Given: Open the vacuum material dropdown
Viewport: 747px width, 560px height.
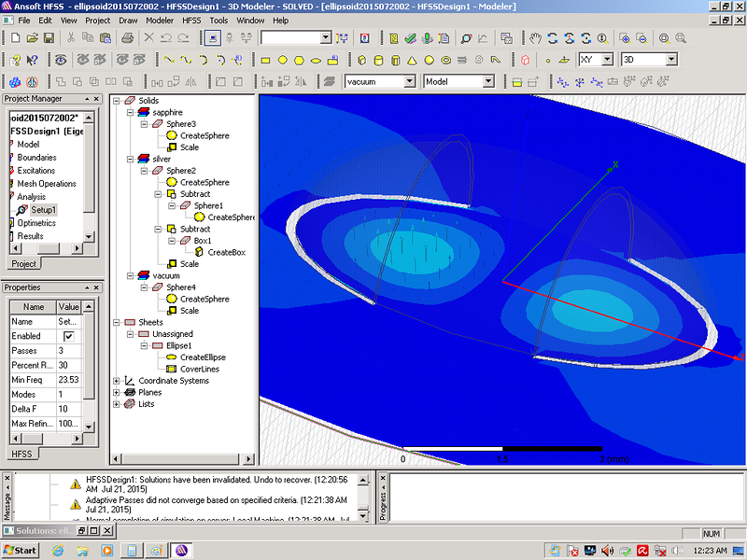Looking at the screenshot, I should [411, 81].
